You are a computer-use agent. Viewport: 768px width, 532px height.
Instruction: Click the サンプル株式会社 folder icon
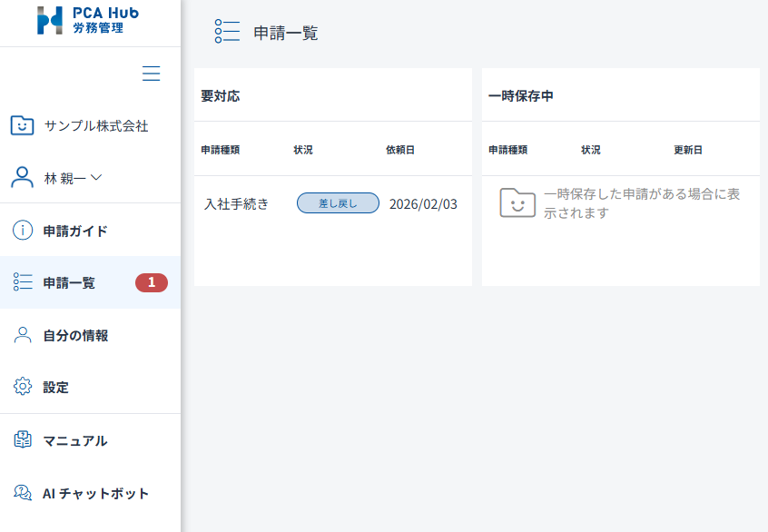pyautogui.click(x=23, y=125)
